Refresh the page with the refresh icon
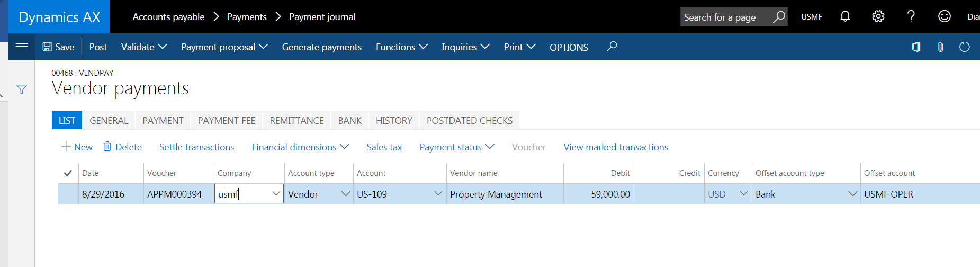The image size is (980, 267). tap(964, 47)
